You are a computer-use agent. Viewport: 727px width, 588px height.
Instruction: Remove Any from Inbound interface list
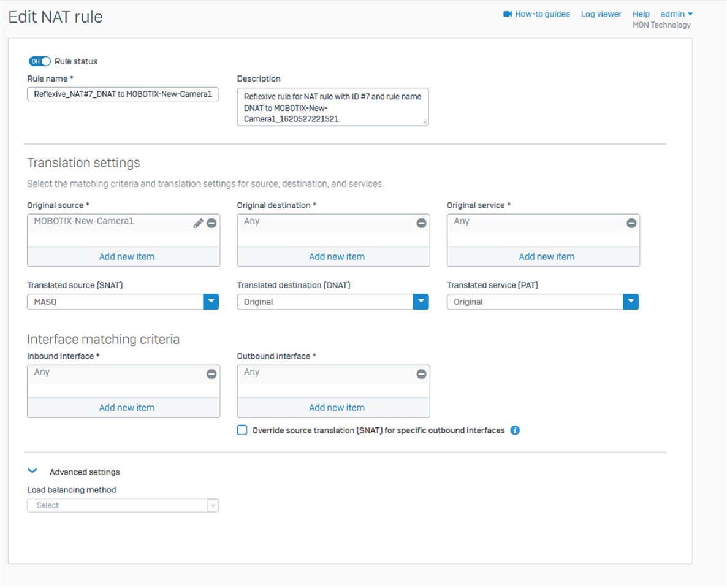pyautogui.click(x=211, y=374)
